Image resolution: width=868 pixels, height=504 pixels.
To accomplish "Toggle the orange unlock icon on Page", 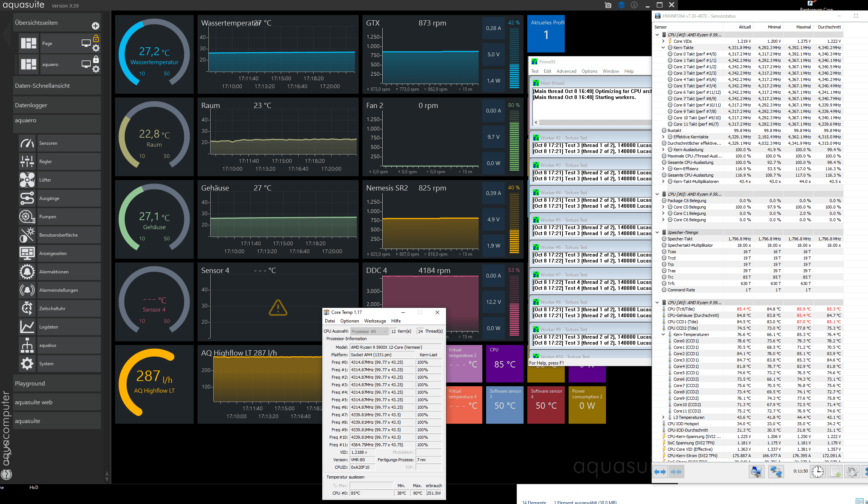I will pyautogui.click(x=96, y=38).
